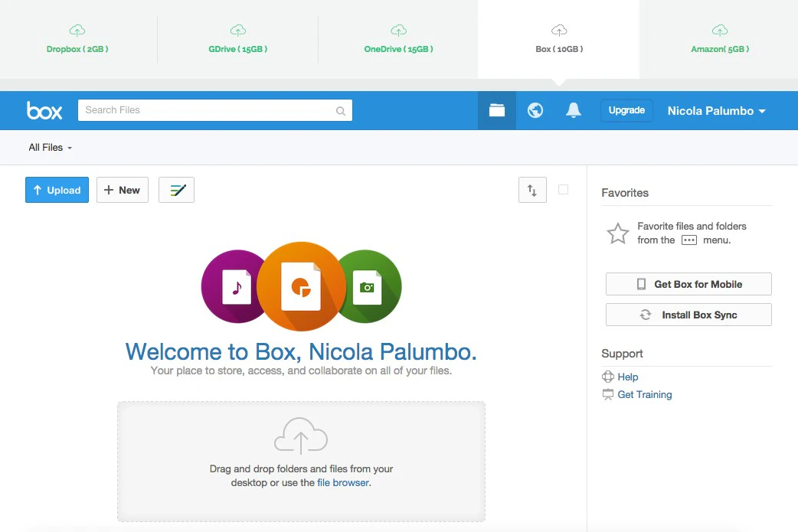
Task: Open the globe icon in header
Action: (535, 110)
